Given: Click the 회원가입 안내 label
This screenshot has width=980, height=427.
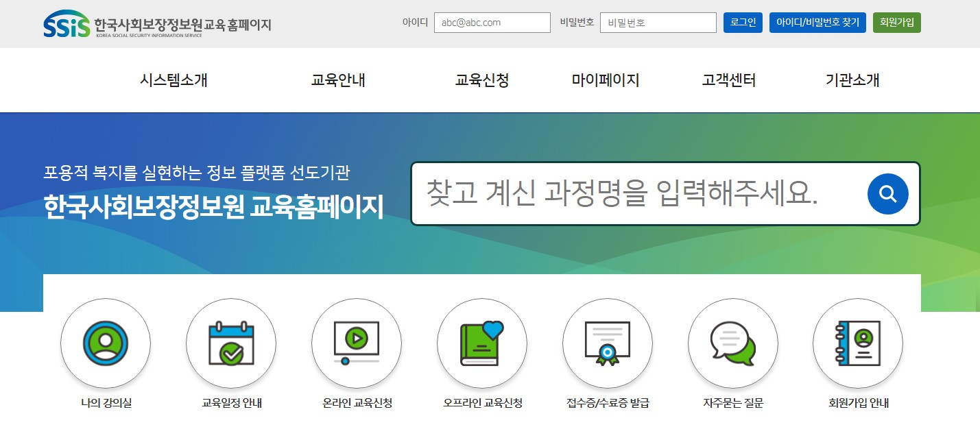Looking at the screenshot, I should (x=859, y=403).
